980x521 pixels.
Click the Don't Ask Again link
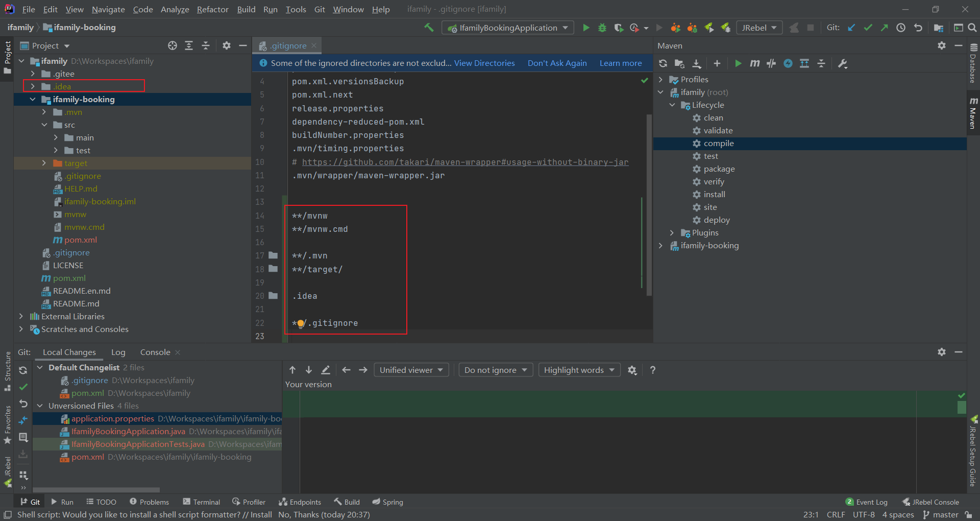point(557,63)
